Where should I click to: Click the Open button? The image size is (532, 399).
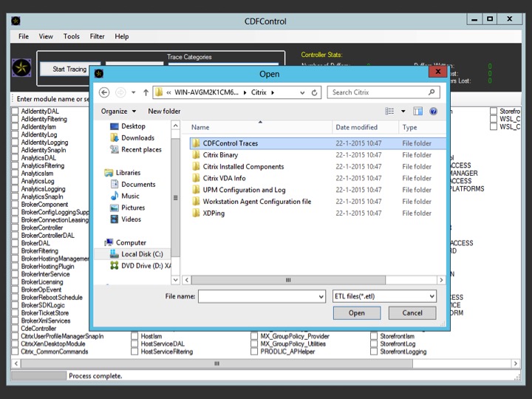[x=357, y=313]
